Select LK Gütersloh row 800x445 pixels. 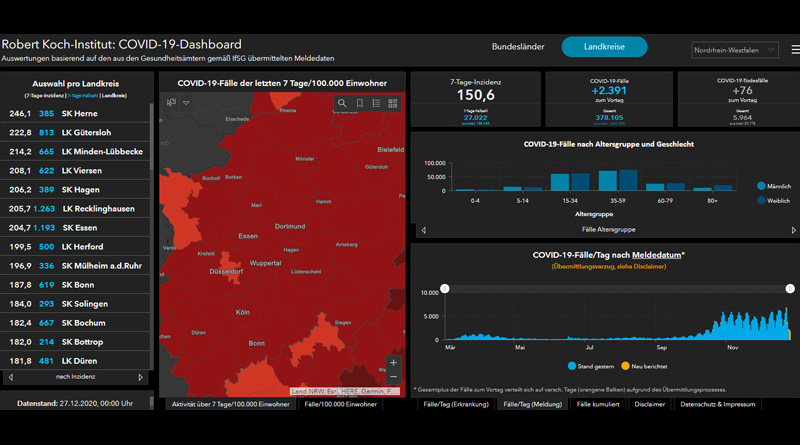76,133
